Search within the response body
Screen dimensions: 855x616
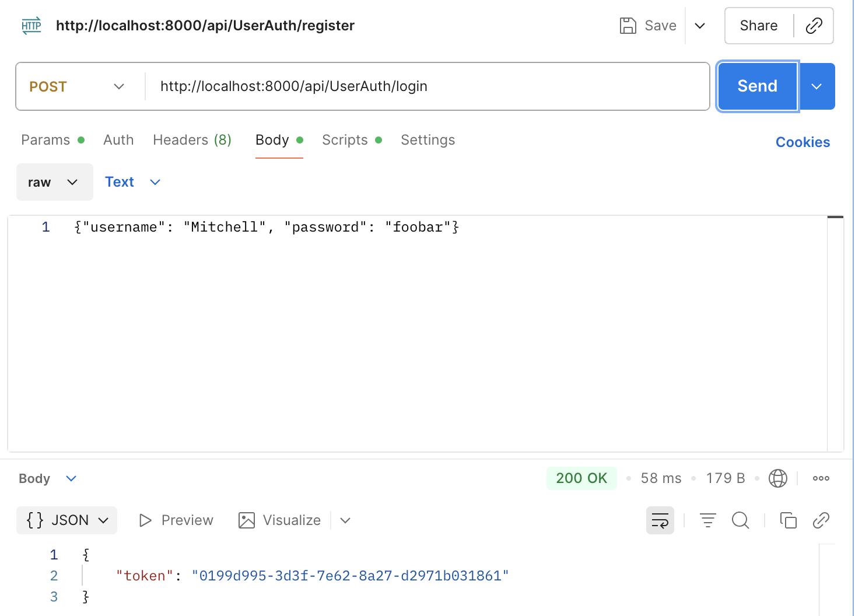(740, 520)
